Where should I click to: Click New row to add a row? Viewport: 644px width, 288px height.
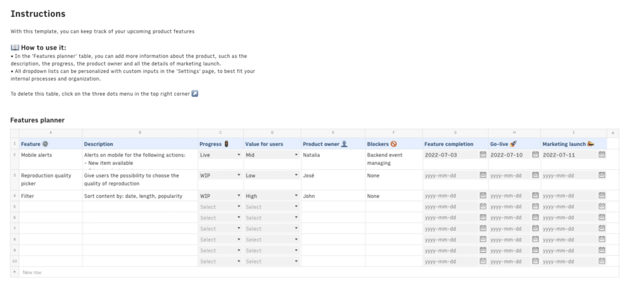32,272
